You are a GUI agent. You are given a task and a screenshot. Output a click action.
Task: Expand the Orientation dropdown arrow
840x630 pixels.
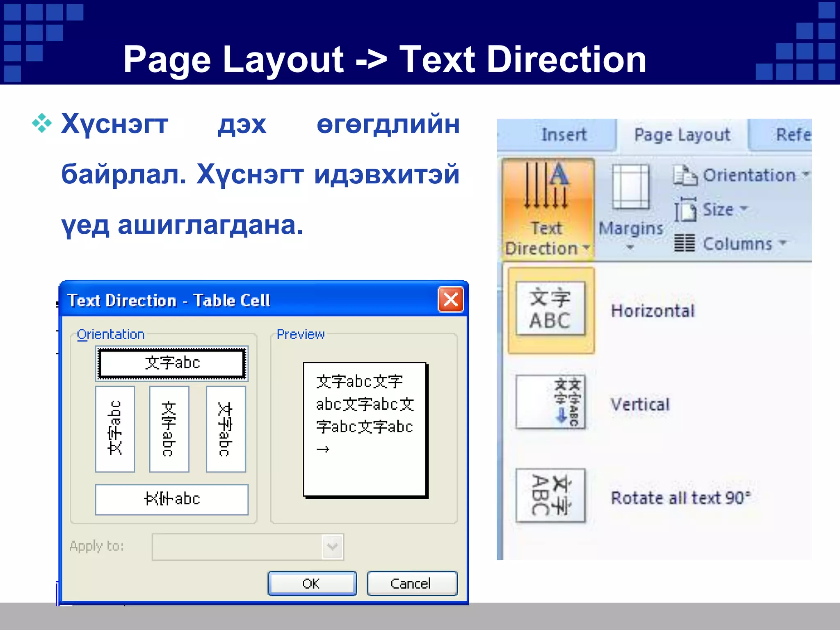click(806, 174)
